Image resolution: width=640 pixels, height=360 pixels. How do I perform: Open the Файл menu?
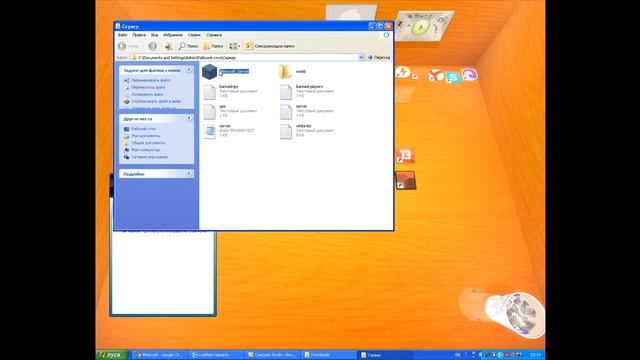tap(122, 35)
